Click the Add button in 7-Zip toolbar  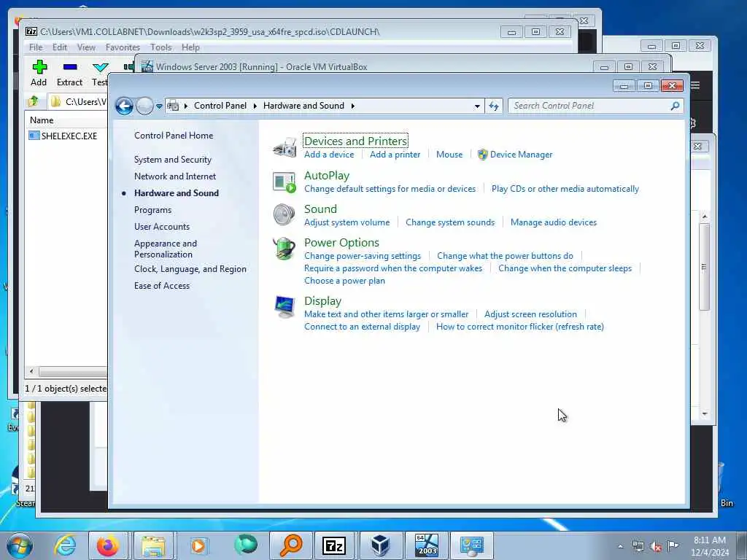(39, 73)
